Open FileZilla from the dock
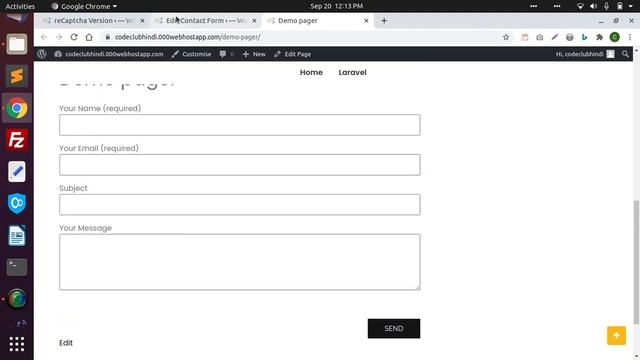 [x=17, y=140]
